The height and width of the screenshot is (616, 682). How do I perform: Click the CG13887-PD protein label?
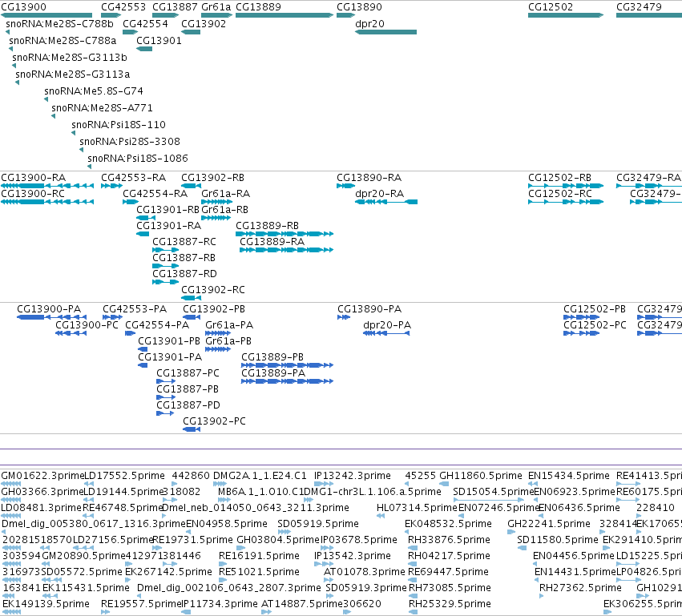click(188, 405)
